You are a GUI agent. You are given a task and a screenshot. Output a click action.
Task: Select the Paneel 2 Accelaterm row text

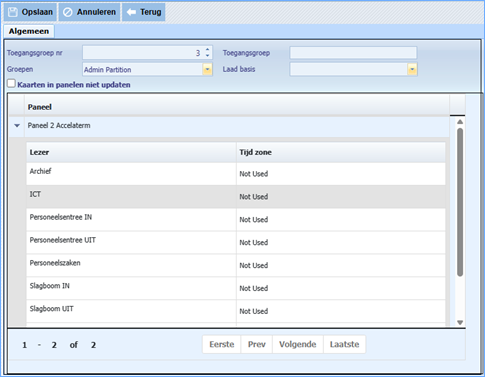pos(59,126)
